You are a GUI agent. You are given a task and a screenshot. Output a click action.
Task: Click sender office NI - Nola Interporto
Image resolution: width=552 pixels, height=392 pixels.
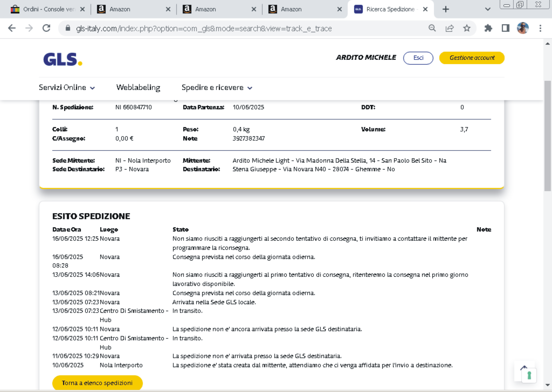pyautogui.click(x=143, y=161)
